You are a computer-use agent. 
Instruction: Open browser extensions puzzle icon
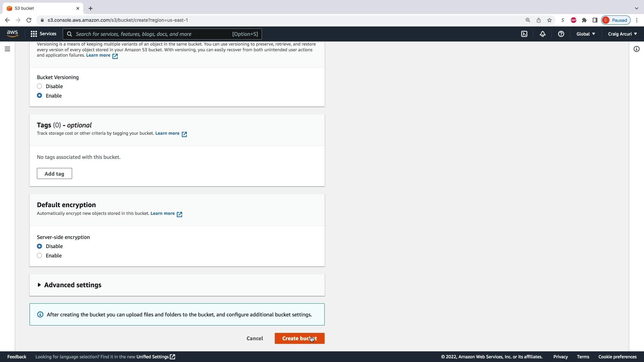point(584,20)
